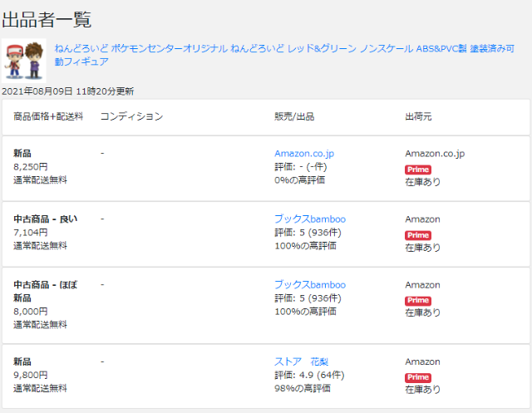Click the 98%の高評価 rating text

303,388
